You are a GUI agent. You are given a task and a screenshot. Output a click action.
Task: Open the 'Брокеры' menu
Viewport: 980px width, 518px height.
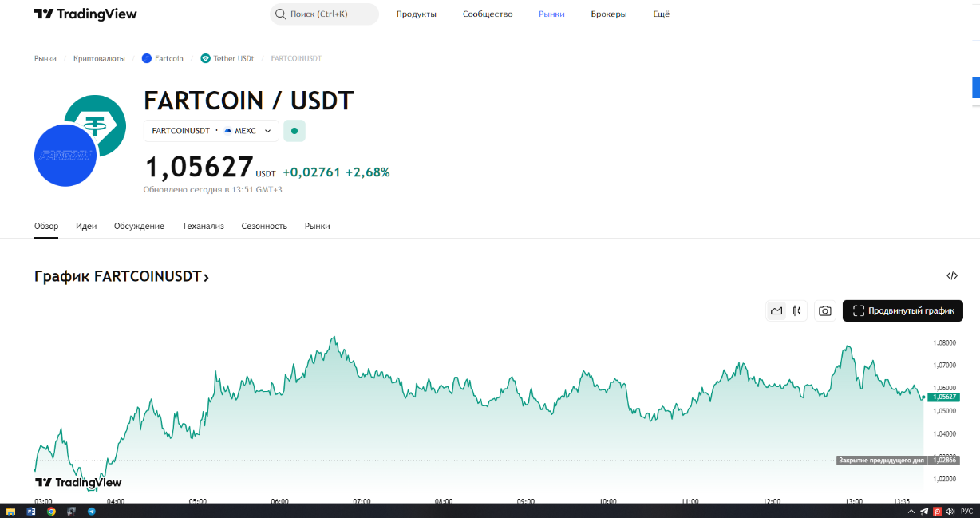point(609,14)
